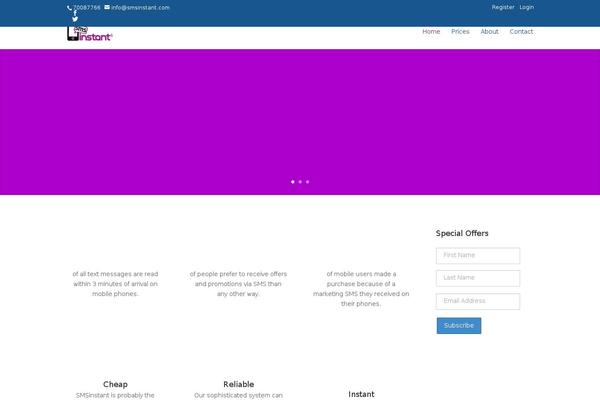Click the SMS Instant logo
This screenshot has width=600, height=400.
pos(90,34)
